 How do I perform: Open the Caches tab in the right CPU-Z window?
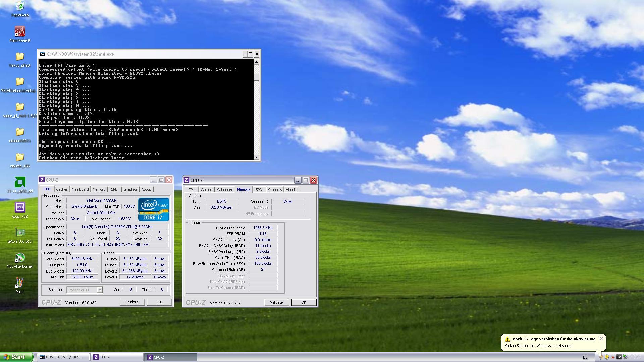(207, 190)
